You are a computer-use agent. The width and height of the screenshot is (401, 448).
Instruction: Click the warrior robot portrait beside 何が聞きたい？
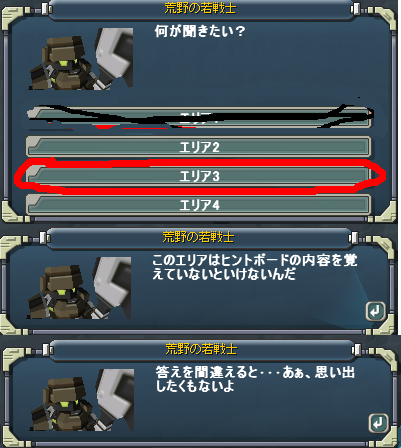pyautogui.click(x=81, y=58)
